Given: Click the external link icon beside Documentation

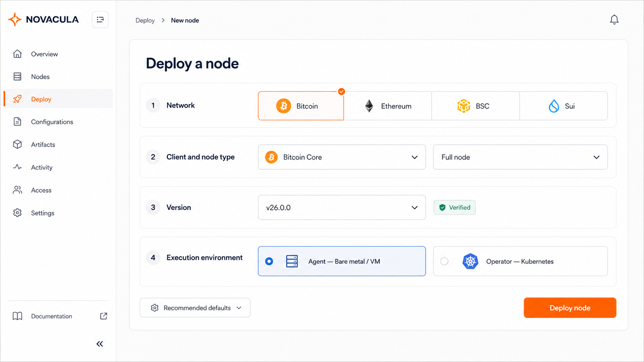Looking at the screenshot, I should 104,316.
